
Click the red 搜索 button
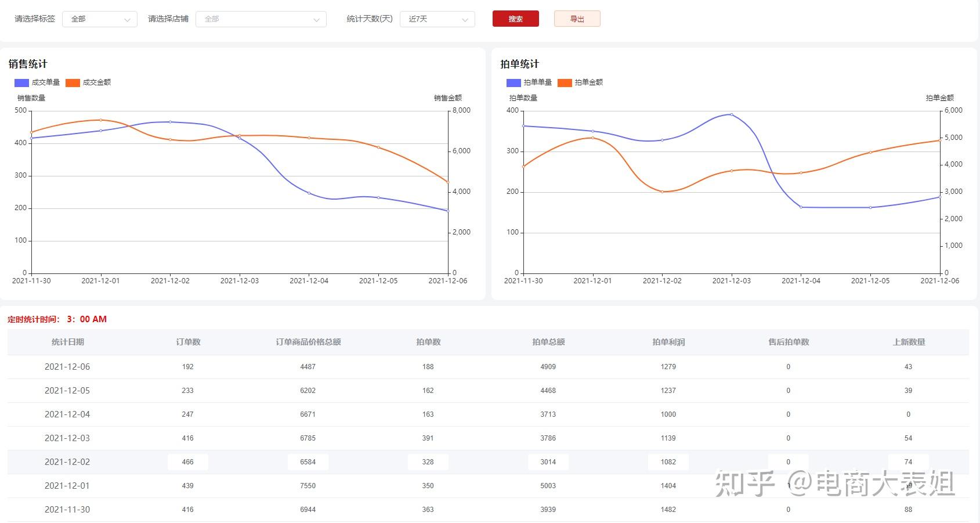pos(516,19)
